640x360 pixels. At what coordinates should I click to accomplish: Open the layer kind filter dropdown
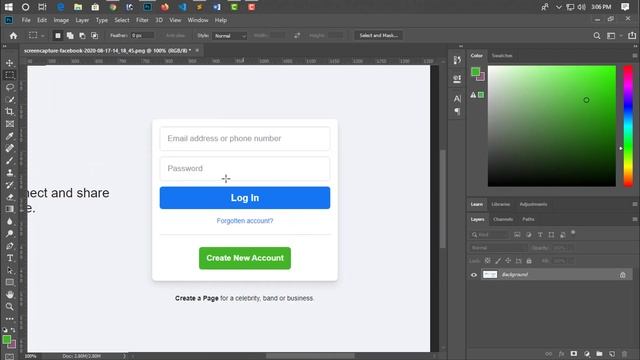coord(488,235)
